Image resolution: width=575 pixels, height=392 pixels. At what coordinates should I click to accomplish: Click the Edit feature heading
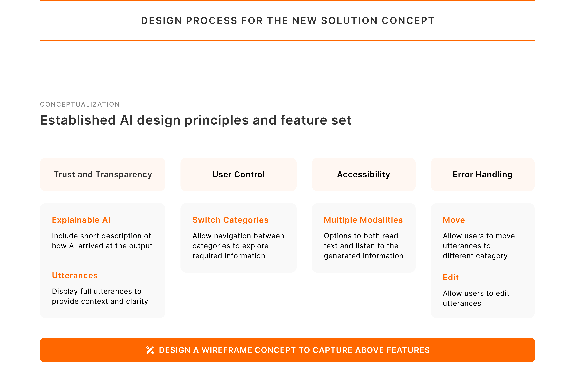(451, 277)
